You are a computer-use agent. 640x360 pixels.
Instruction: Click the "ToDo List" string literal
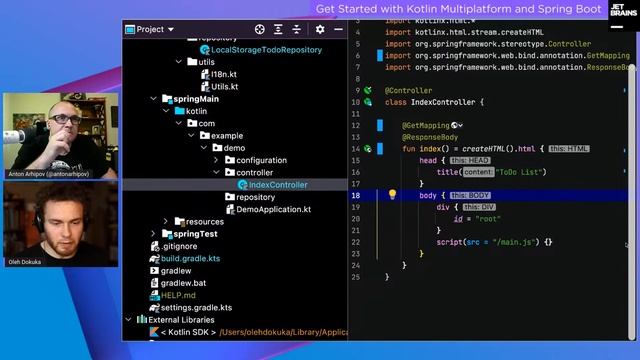pos(518,172)
